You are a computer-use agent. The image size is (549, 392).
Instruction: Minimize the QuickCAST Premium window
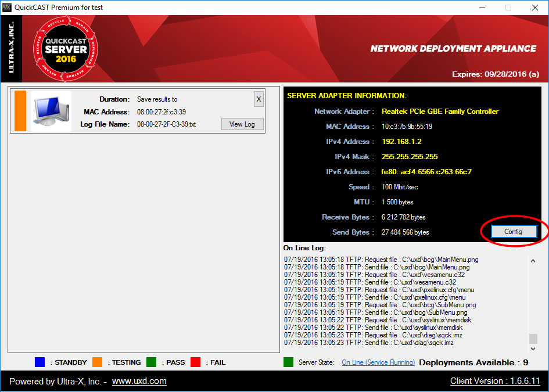481,8
